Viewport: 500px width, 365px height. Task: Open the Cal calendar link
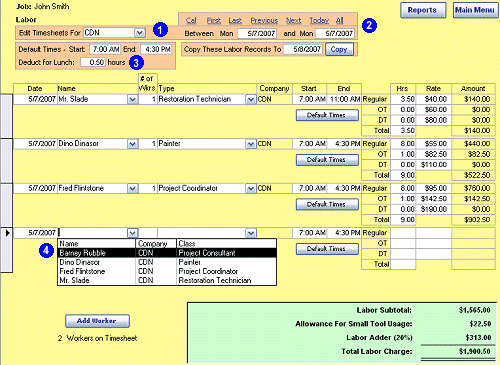coord(191,21)
